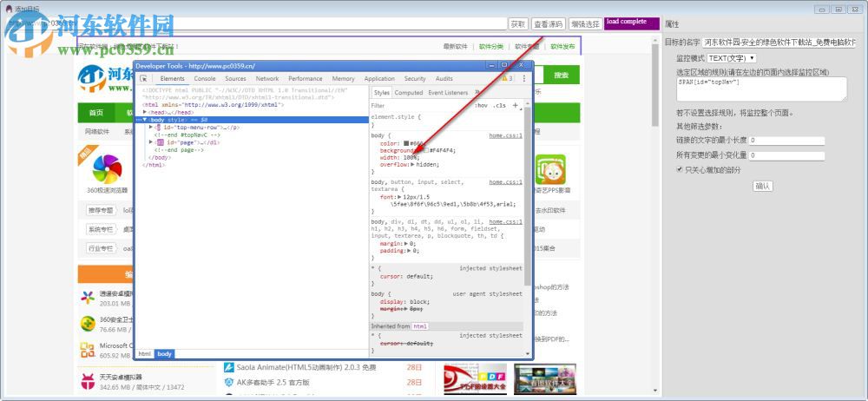Expand the padding: 0 property triangle
The height and width of the screenshot is (401, 868).
click(407, 250)
